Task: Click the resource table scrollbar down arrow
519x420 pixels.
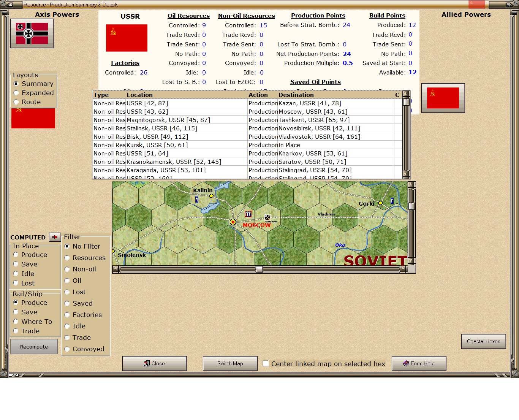Action: (x=406, y=174)
